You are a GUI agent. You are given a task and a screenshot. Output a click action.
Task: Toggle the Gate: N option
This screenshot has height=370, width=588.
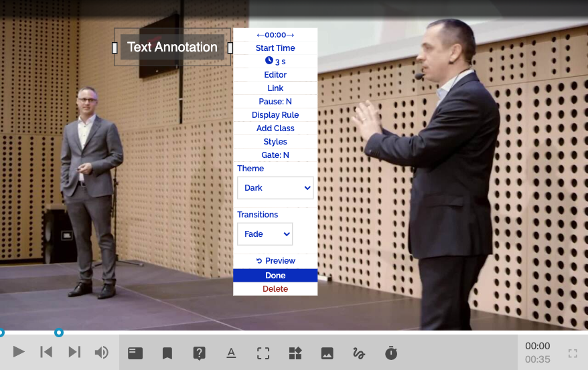point(275,155)
